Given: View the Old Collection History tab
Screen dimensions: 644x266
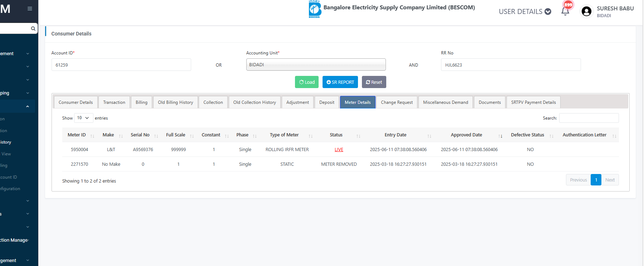Looking at the screenshot, I should point(255,102).
